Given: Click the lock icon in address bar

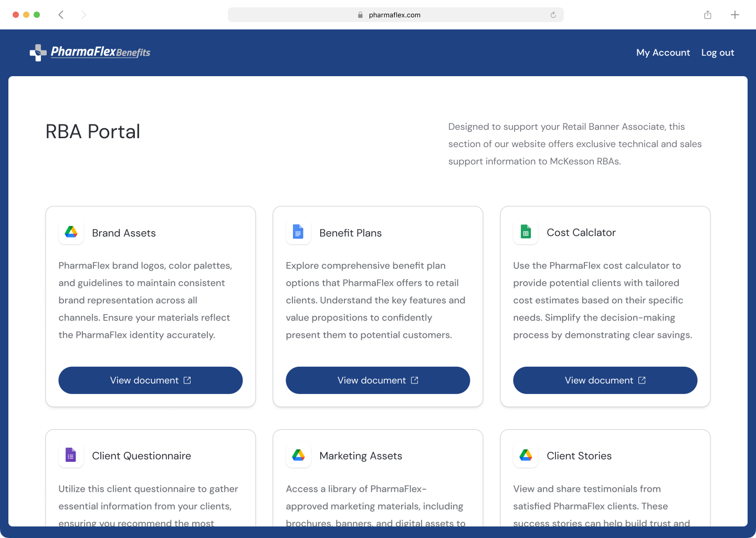Looking at the screenshot, I should click(x=360, y=15).
